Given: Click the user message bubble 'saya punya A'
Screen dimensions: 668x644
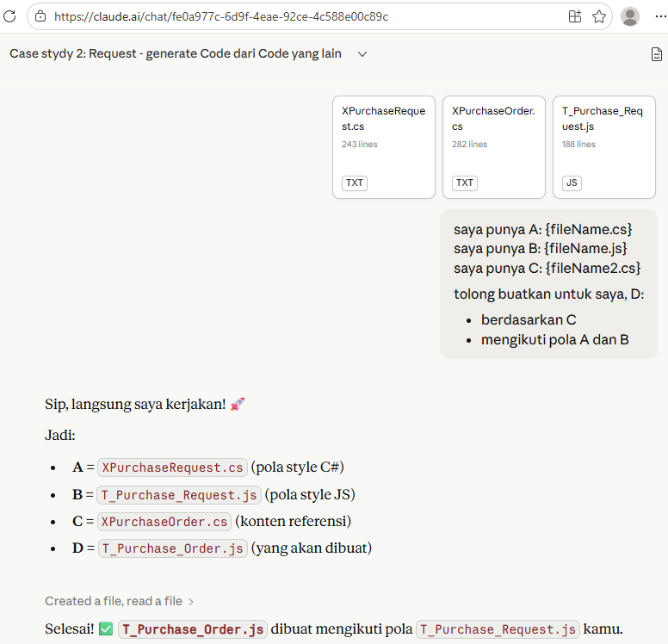Looking at the screenshot, I should [x=548, y=284].
